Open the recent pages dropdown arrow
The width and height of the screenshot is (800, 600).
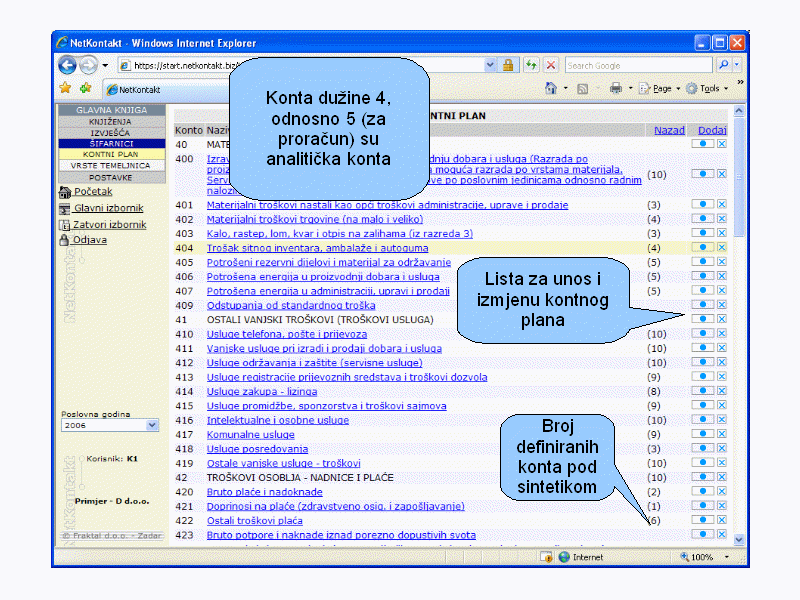(x=105, y=65)
